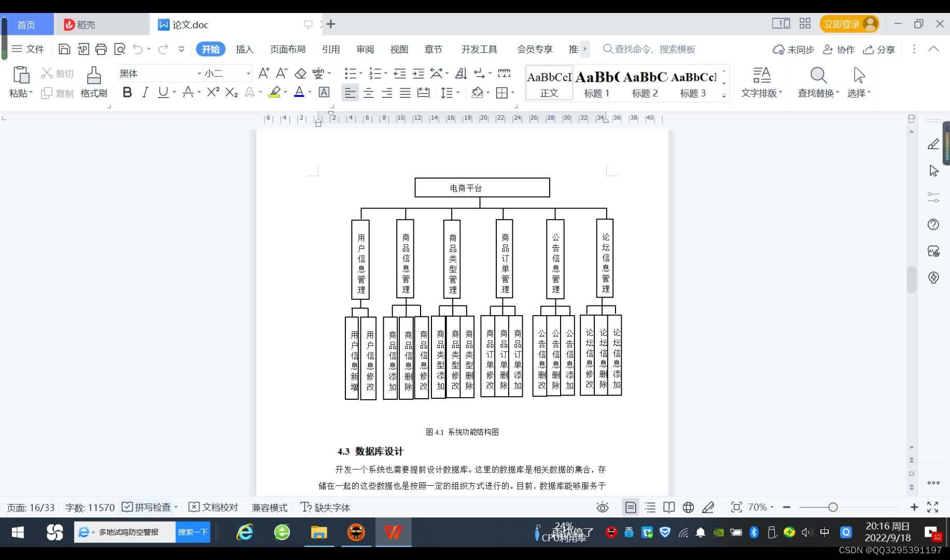Viewport: 950px width, 560px height.
Task: Click the Undo arrow
Action: click(138, 49)
